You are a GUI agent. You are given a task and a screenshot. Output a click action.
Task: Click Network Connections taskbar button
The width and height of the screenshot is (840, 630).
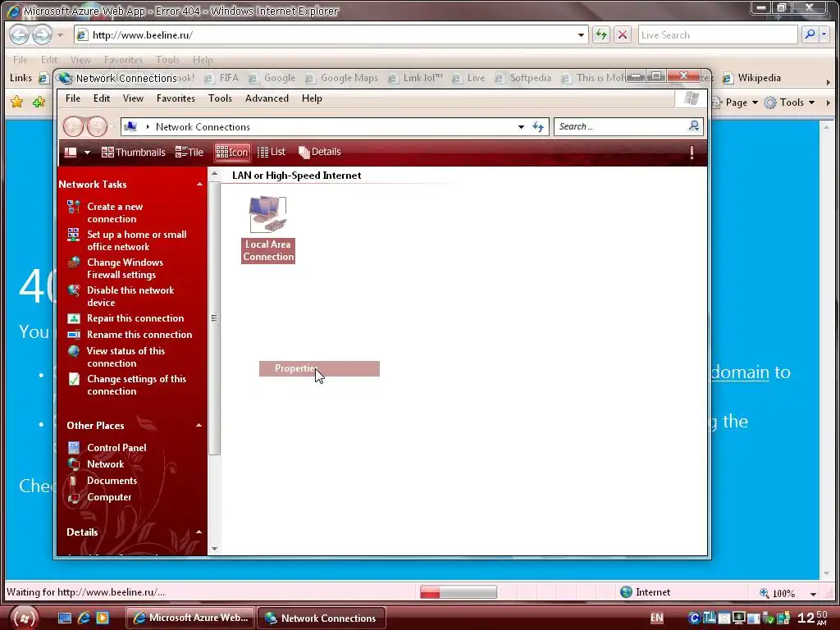[322, 618]
